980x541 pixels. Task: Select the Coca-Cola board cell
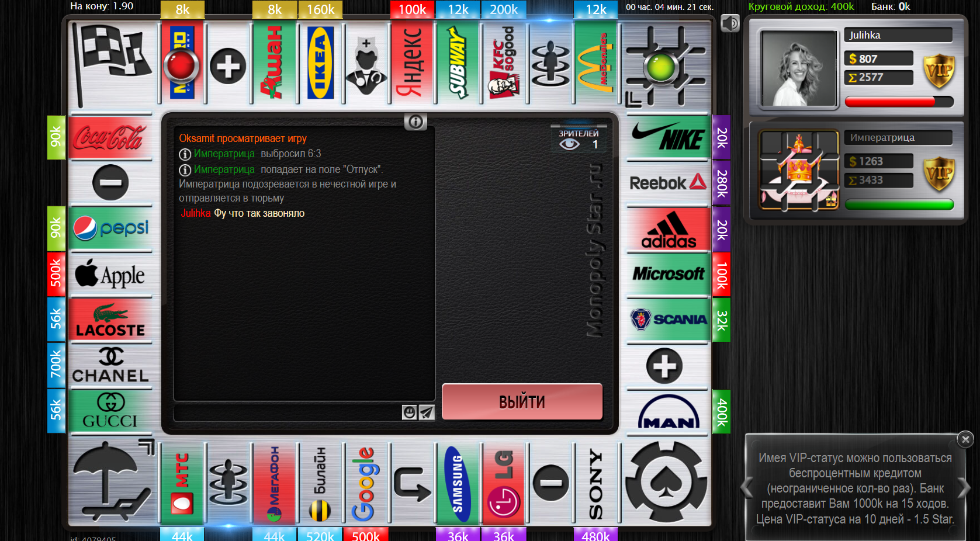coord(110,137)
